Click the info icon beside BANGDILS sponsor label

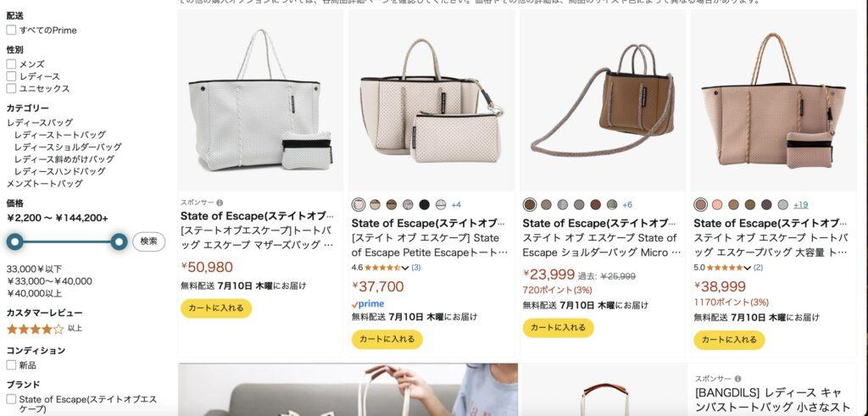point(737,379)
